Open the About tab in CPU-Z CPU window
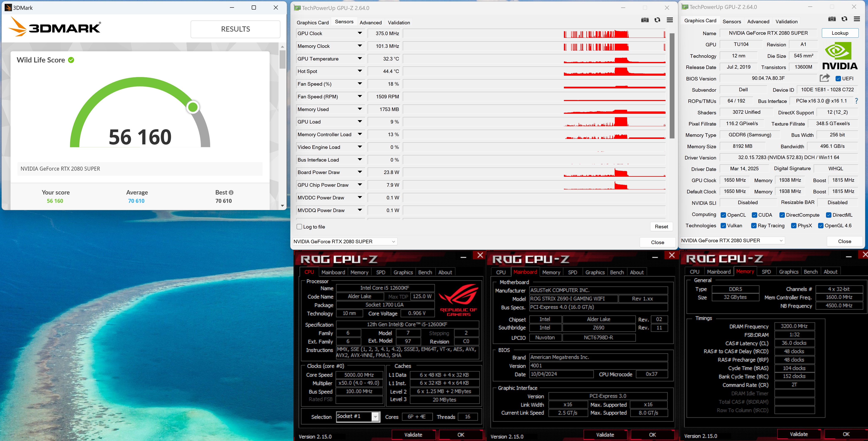Viewport: 868px width, 441px height. pyautogui.click(x=445, y=272)
